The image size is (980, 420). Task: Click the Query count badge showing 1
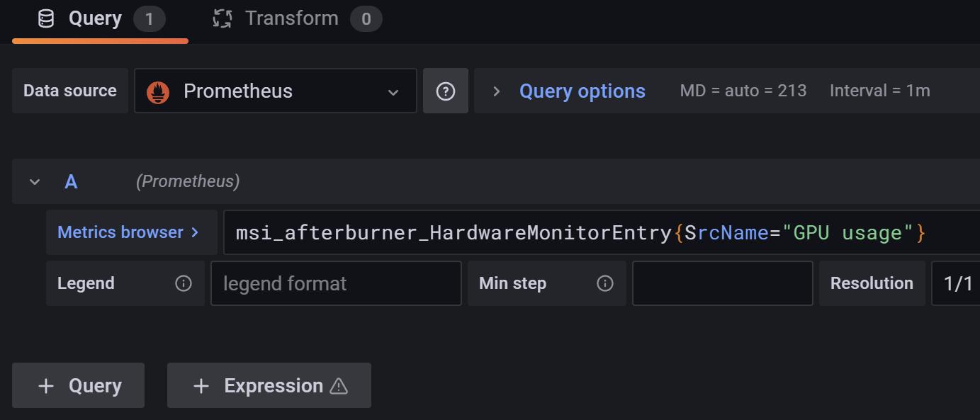(x=149, y=19)
